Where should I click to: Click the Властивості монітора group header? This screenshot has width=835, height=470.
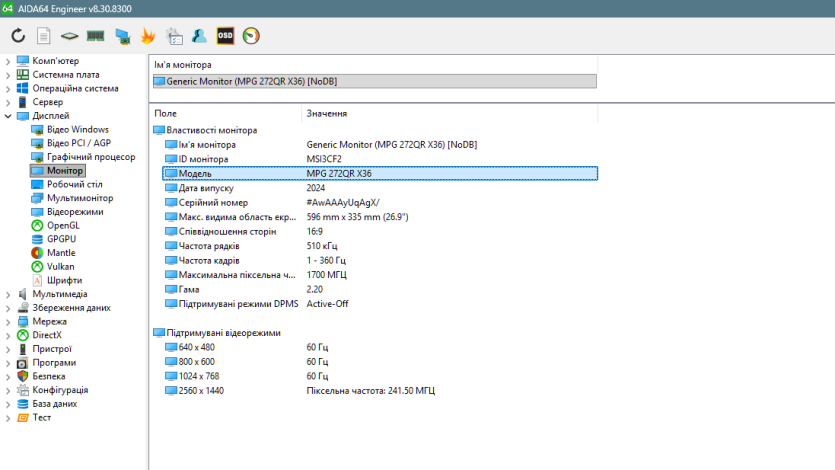click(211, 130)
